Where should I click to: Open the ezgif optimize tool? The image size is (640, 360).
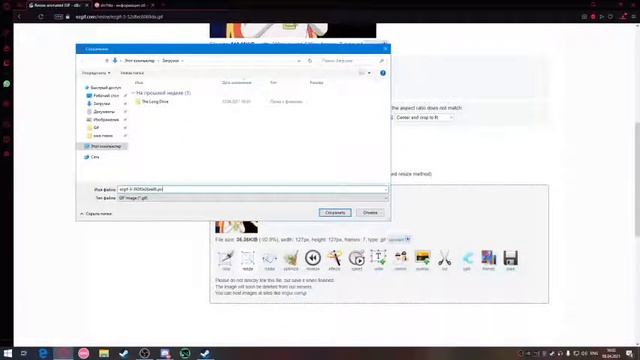[x=291, y=260]
